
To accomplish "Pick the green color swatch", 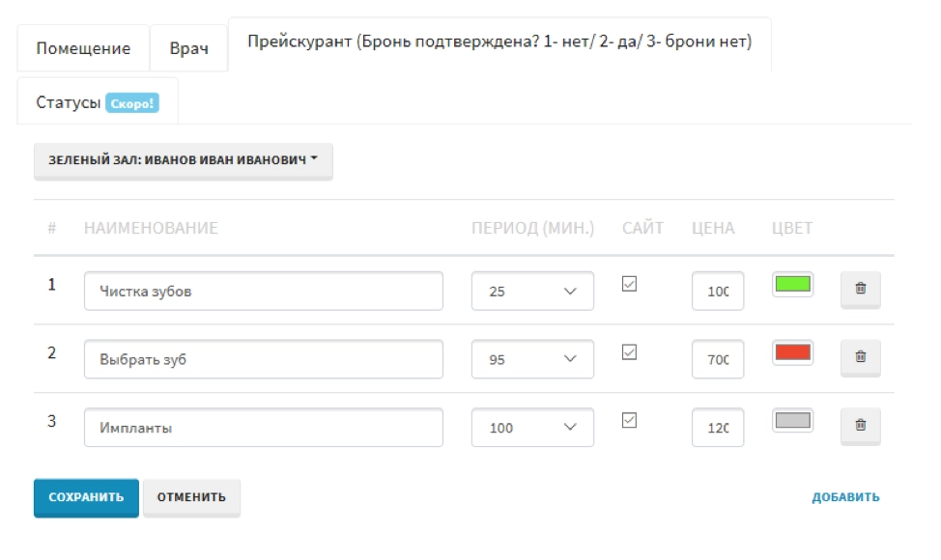I will (x=792, y=284).
